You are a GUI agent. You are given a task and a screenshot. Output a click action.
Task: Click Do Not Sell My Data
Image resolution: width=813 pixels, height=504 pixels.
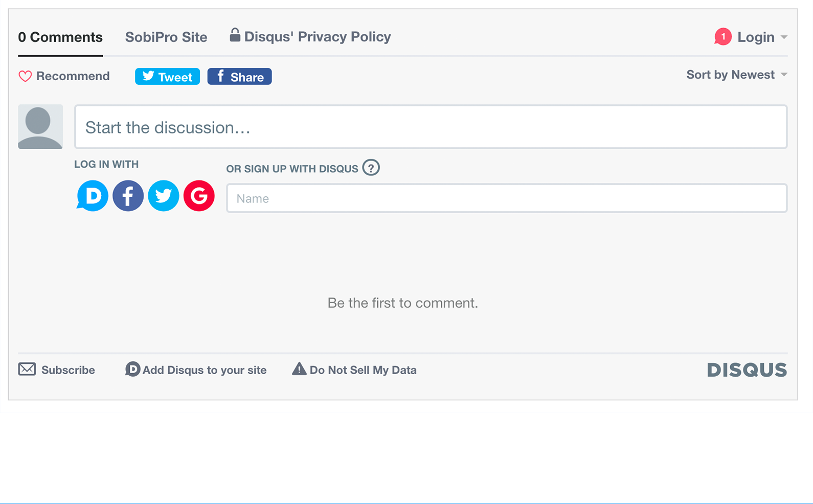click(x=363, y=370)
